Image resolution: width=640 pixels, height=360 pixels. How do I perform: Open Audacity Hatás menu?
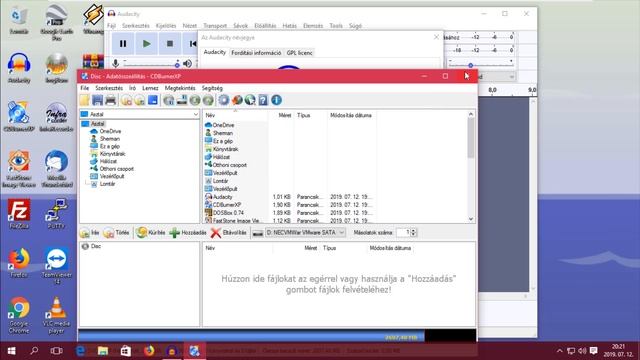(289, 26)
